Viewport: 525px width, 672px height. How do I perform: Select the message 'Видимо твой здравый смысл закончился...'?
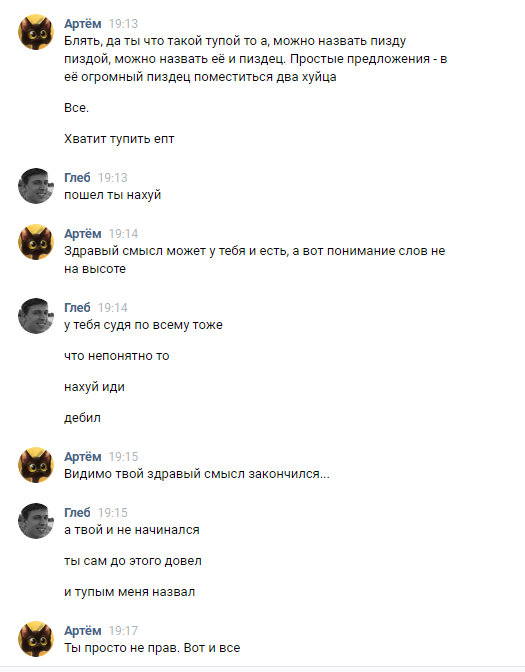click(x=197, y=474)
